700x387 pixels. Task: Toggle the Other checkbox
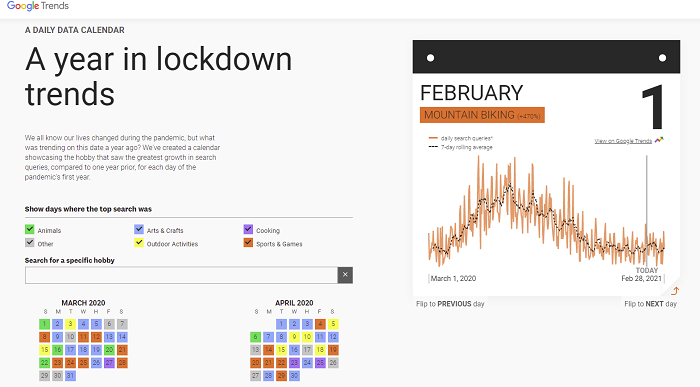click(x=29, y=243)
